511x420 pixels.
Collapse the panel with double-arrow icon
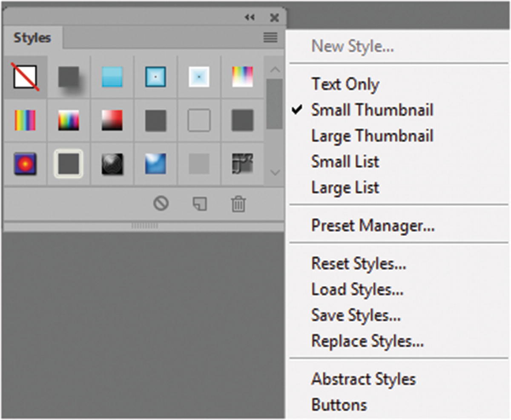pyautogui.click(x=250, y=17)
